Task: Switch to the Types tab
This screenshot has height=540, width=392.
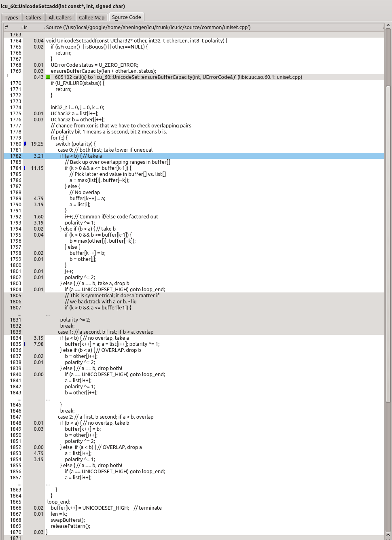Action: pos(11,17)
